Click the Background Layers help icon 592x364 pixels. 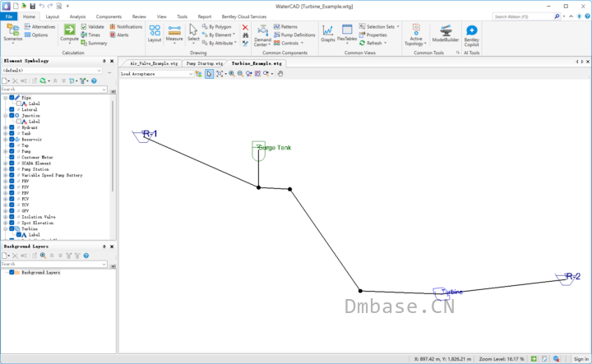[x=86, y=256]
